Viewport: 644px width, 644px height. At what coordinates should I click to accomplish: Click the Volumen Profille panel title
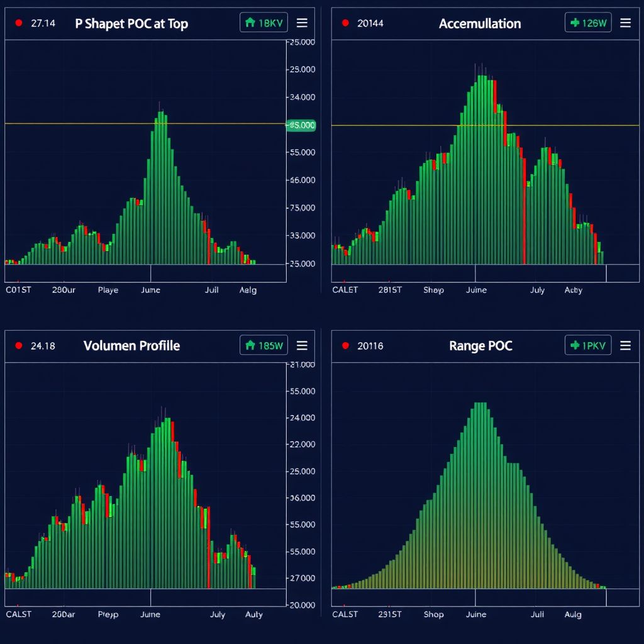(x=131, y=345)
